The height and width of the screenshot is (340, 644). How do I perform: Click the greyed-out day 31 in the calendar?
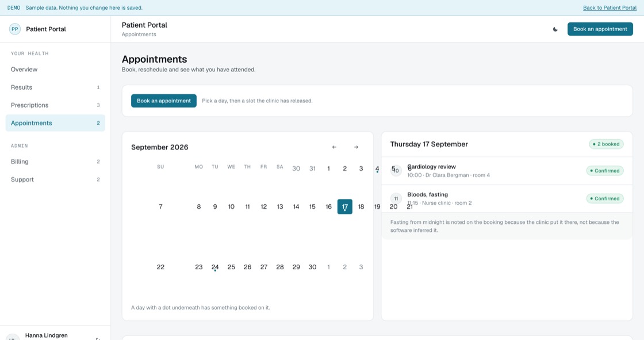point(313,169)
